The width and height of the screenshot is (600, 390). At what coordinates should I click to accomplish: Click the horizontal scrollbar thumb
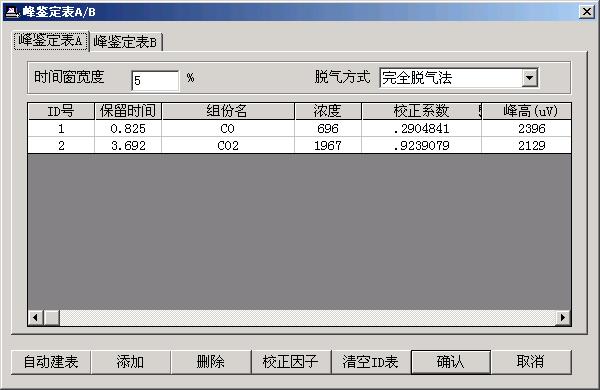[x=52, y=317]
